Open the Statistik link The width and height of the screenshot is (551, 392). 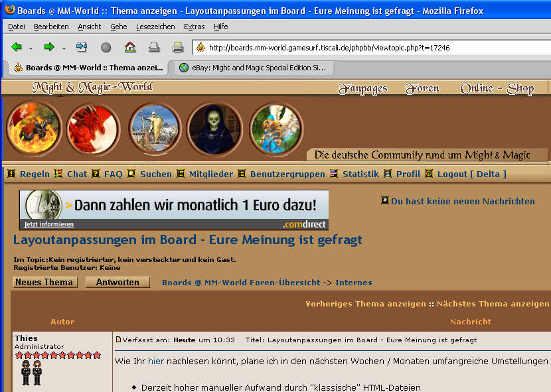pos(360,174)
